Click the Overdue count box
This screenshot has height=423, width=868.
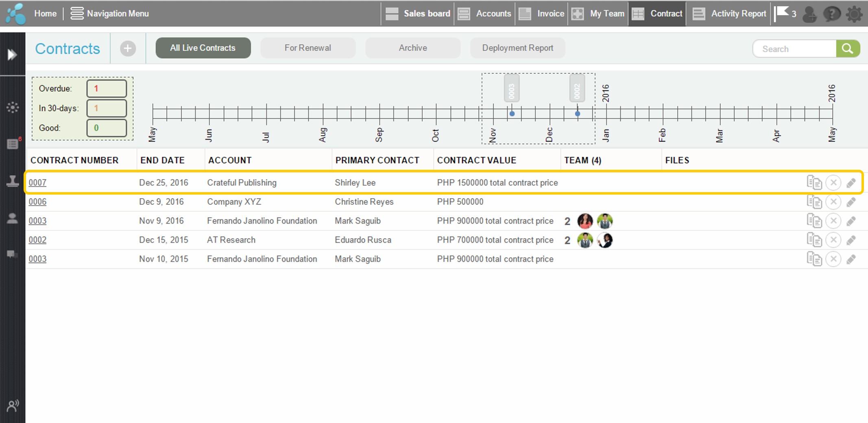point(107,88)
